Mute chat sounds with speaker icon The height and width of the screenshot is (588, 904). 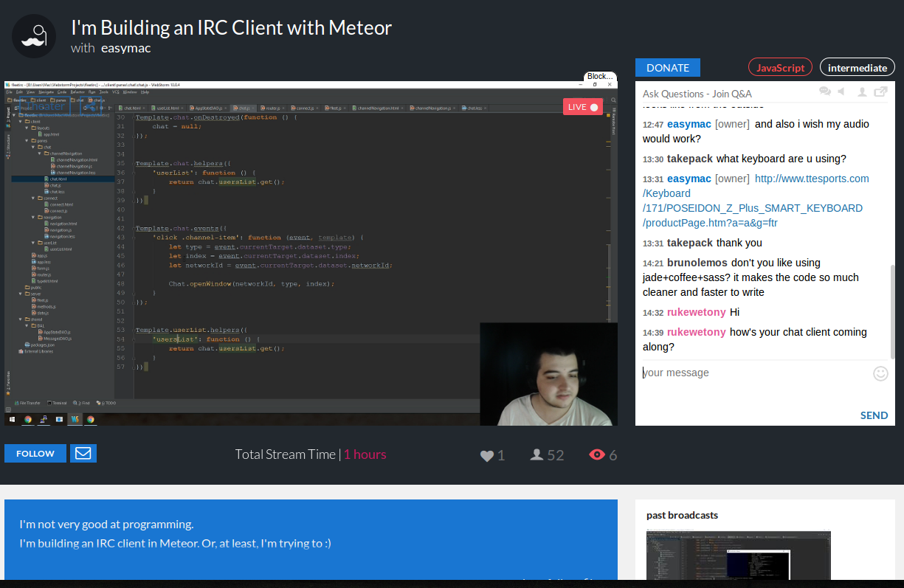coord(841,92)
